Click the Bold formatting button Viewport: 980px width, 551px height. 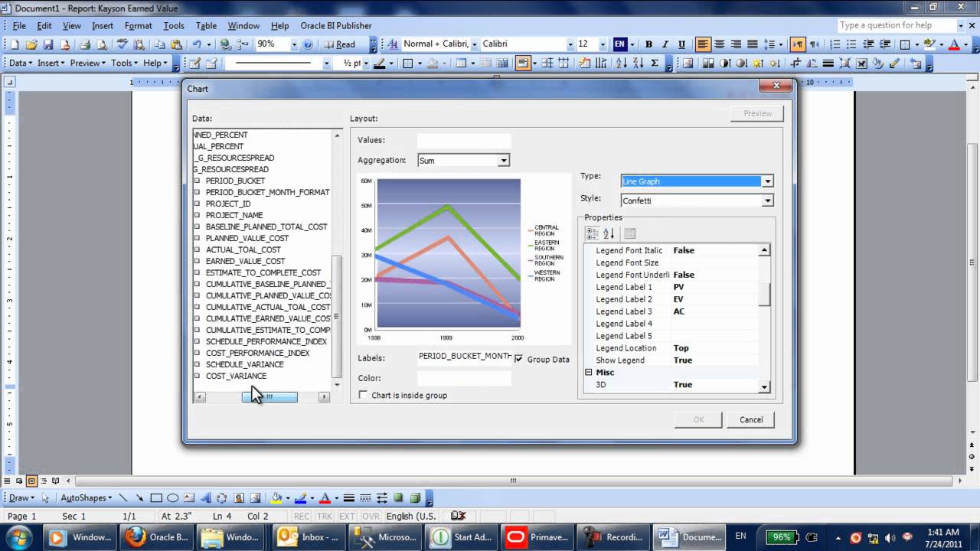(x=648, y=44)
